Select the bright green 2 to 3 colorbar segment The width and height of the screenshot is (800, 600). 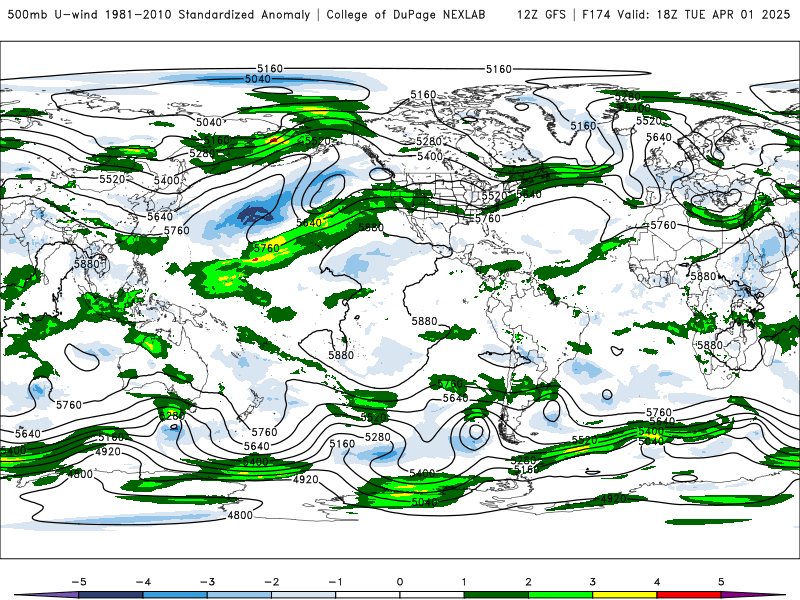[561, 595]
